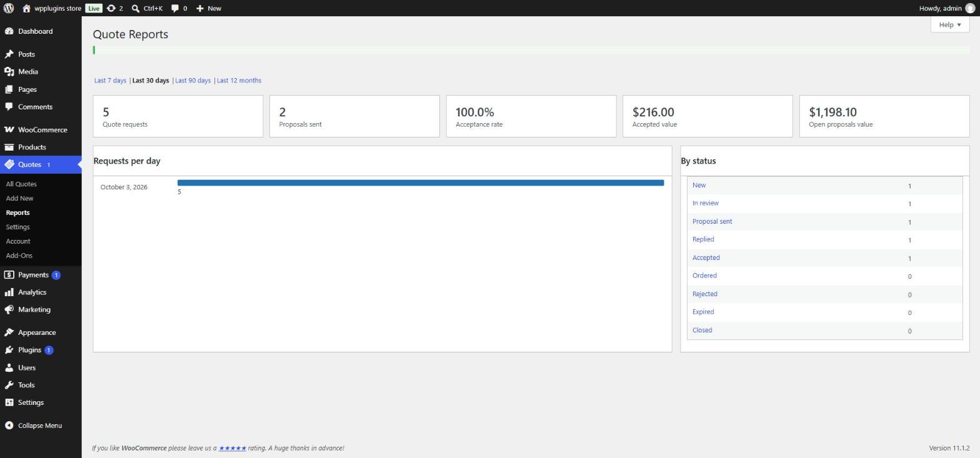Image resolution: width=980 pixels, height=458 pixels.
Task: Open the Replied status link
Action: coord(703,240)
